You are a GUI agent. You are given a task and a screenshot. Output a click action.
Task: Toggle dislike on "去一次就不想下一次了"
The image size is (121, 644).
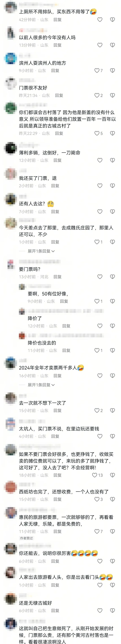(112, 411)
